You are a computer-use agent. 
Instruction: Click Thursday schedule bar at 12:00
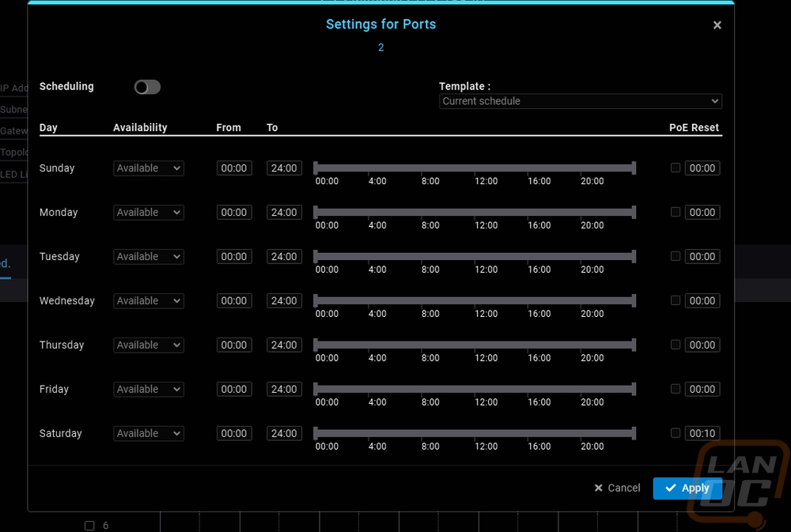pos(486,345)
